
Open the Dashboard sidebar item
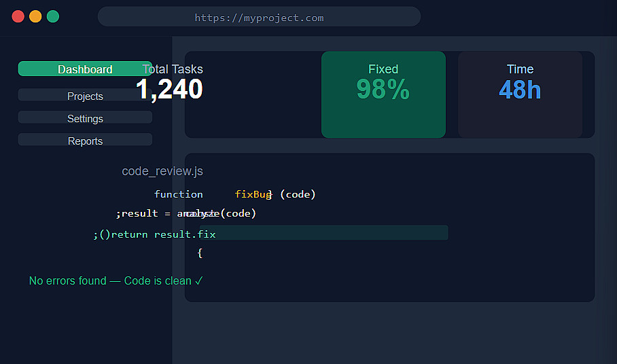85,69
